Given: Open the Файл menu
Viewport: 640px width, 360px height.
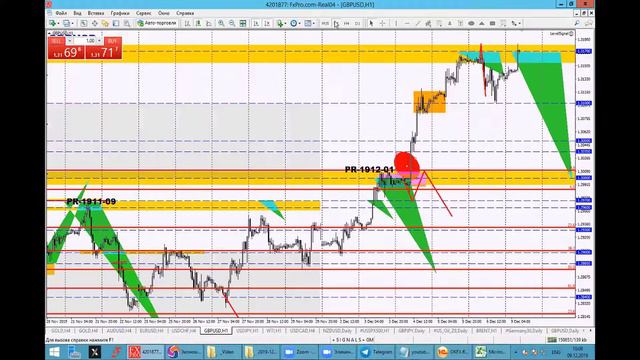Looking at the screenshot, I should click(61, 13).
